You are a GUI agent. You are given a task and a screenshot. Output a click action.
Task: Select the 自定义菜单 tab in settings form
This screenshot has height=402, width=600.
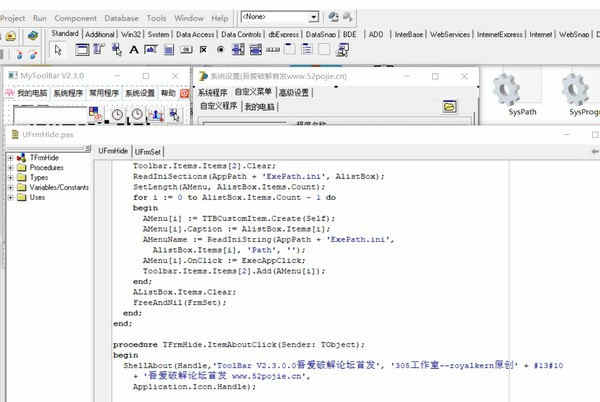coord(253,92)
